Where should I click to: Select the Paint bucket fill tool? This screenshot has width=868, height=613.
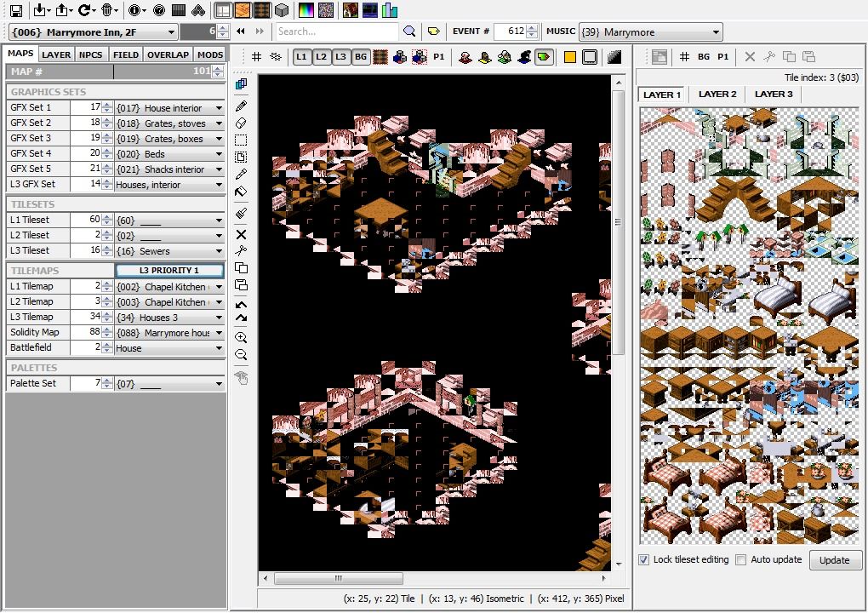pyautogui.click(x=241, y=192)
